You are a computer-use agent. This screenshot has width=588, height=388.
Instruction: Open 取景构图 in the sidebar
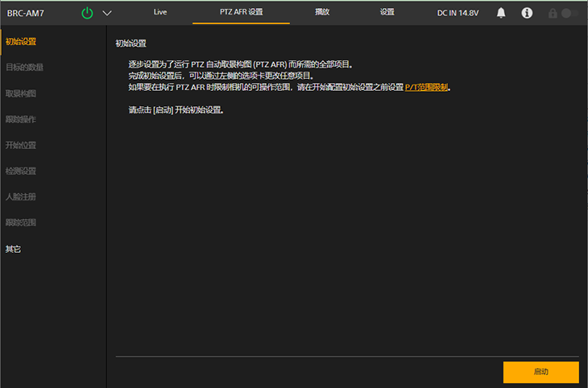point(21,93)
